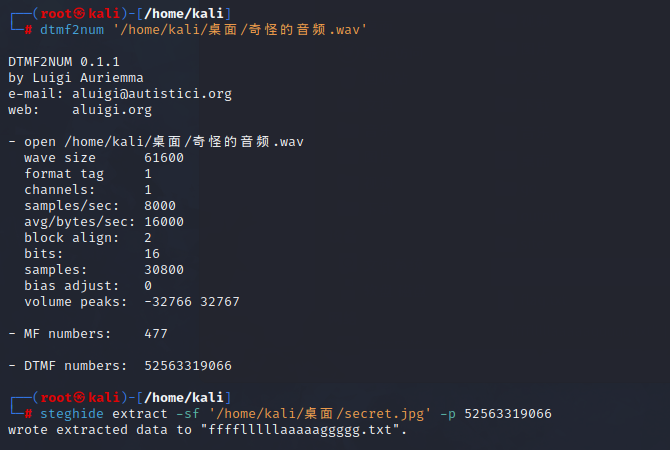Click the volume peaks value -32766 32767
670x450 pixels.
(x=192, y=302)
